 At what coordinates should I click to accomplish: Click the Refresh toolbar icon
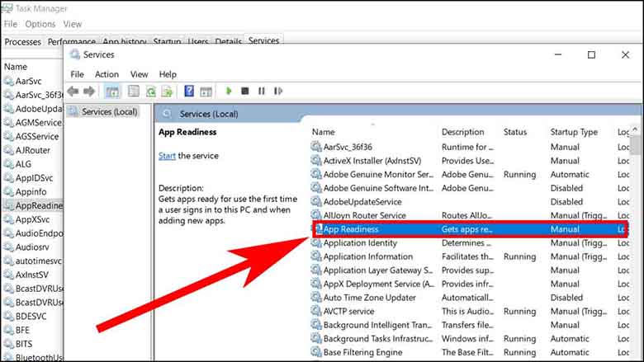pos(150,92)
